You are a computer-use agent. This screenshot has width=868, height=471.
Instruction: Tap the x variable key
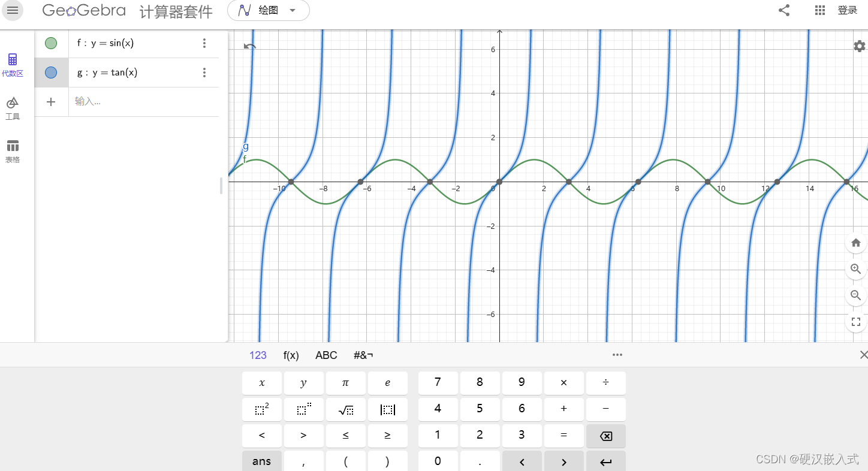click(x=262, y=383)
